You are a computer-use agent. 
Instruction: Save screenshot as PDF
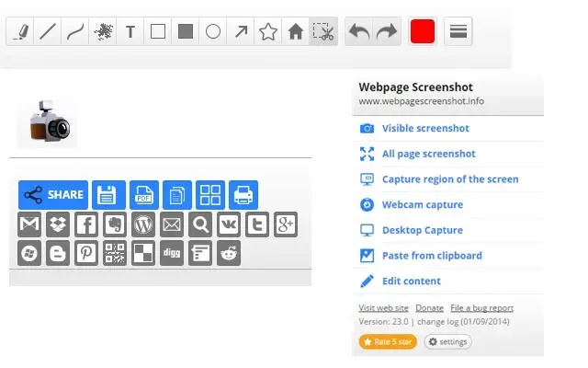[144, 195]
